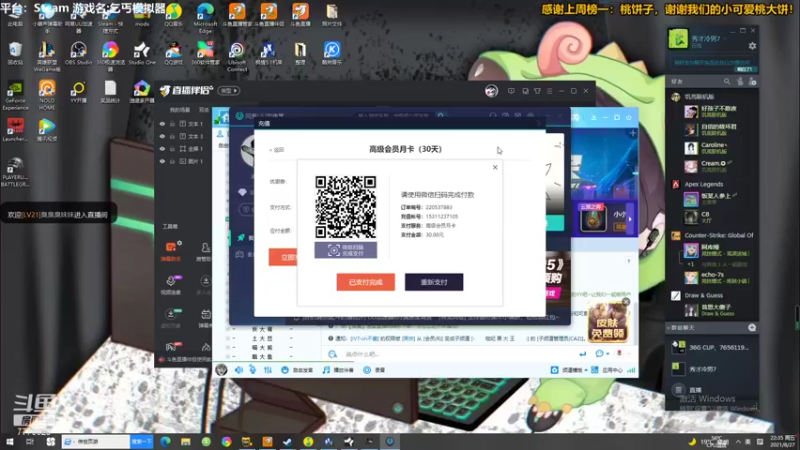The width and height of the screenshot is (800, 450).
Task: Open the WeGame League of Legends shortcut
Action: (47, 56)
